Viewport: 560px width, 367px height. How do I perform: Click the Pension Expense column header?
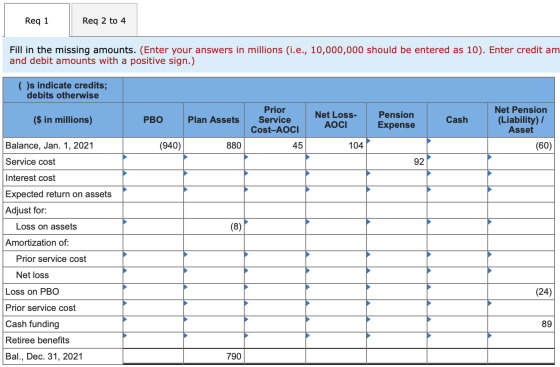point(396,120)
